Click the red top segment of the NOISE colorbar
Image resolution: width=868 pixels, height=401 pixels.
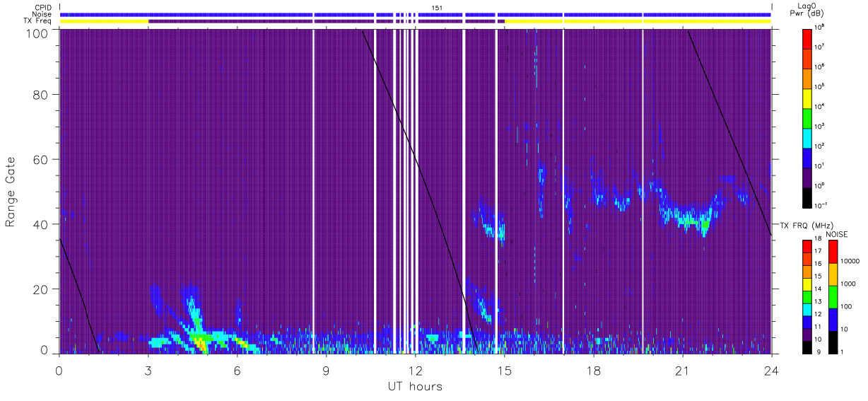click(x=833, y=252)
